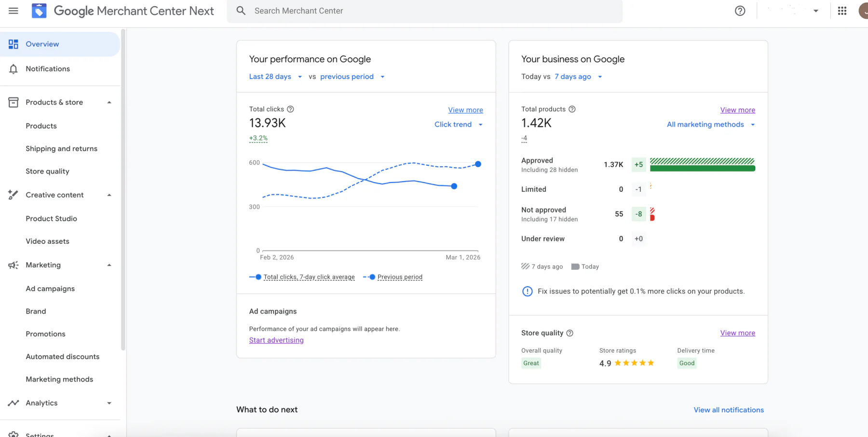
Task: Open the Google apps grid icon
Action: click(842, 11)
